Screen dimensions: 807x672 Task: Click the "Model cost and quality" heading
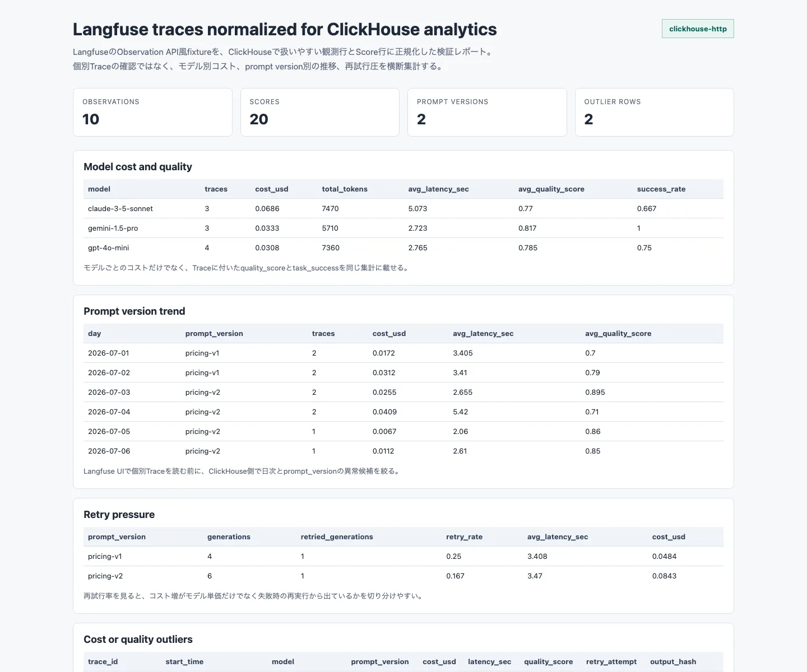click(138, 167)
